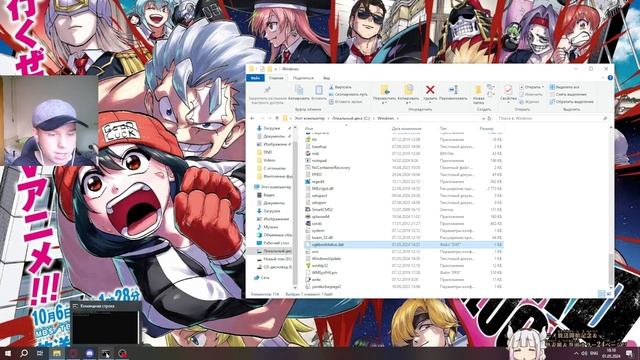The height and width of the screenshot is (360, 640).
Task: Open the New item dropdown beside Новая папка
Action: click(x=491, y=87)
